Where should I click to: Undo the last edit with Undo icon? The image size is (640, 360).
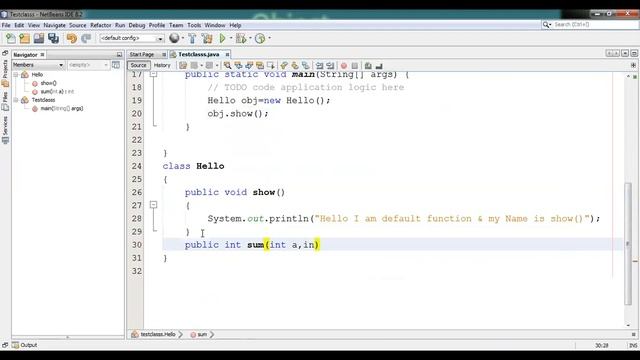tap(72, 38)
